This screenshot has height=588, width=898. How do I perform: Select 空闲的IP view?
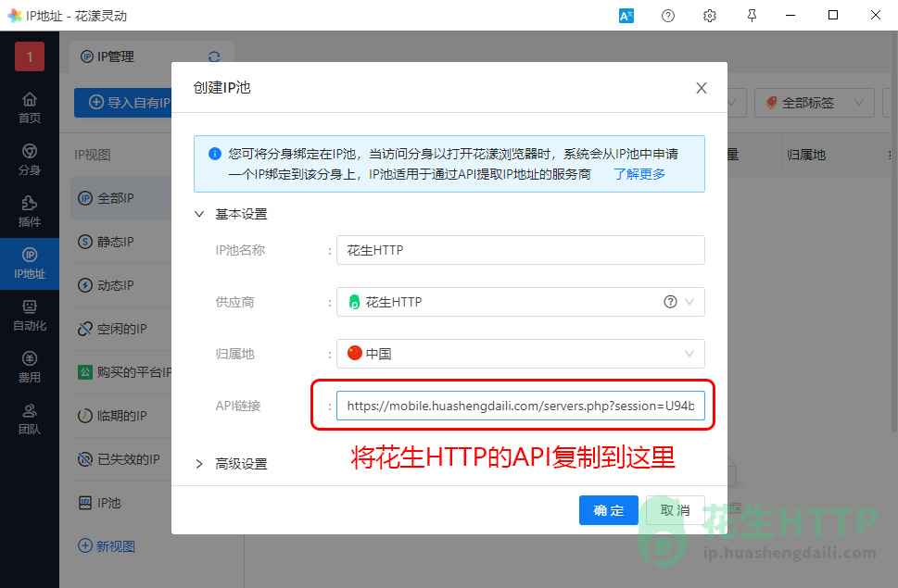pos(120,329)
